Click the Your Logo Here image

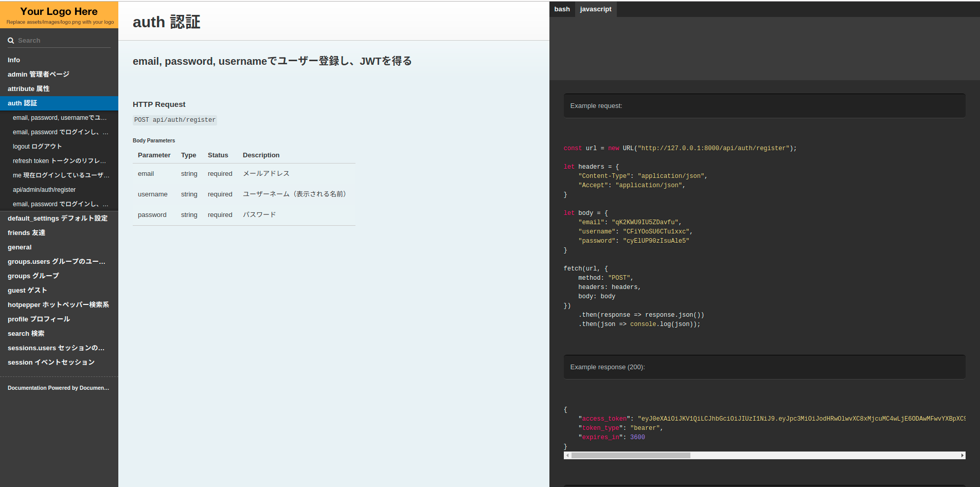click(x=59, y=15)
